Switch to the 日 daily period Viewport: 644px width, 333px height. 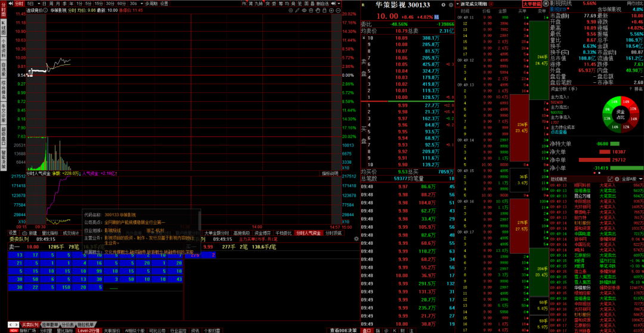[x=44, y=4]
